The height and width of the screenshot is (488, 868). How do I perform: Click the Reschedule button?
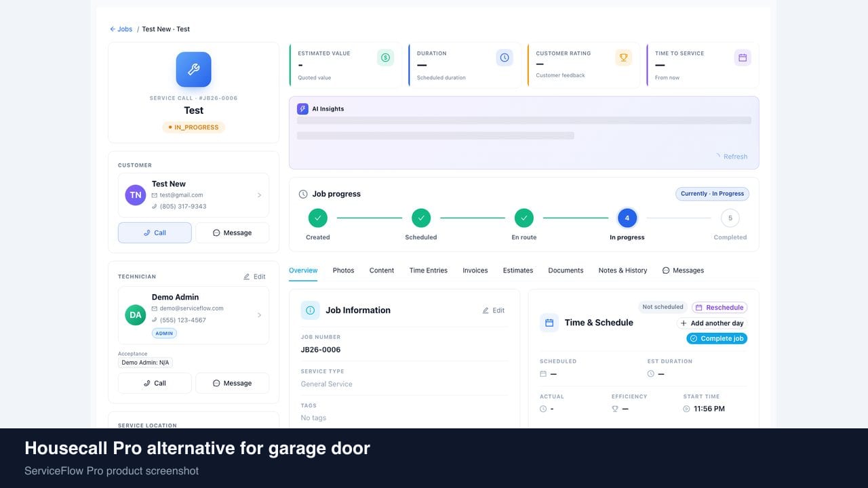(719, 307)
